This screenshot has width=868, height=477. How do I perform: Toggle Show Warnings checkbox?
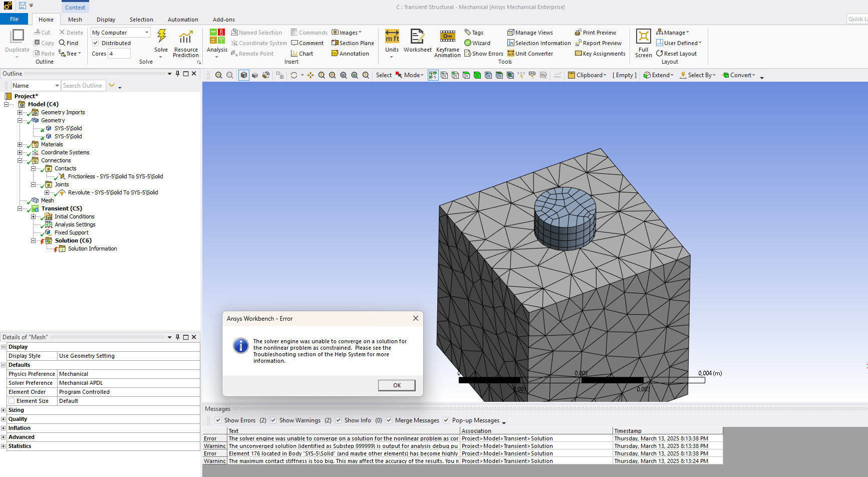tap(273, 420)
